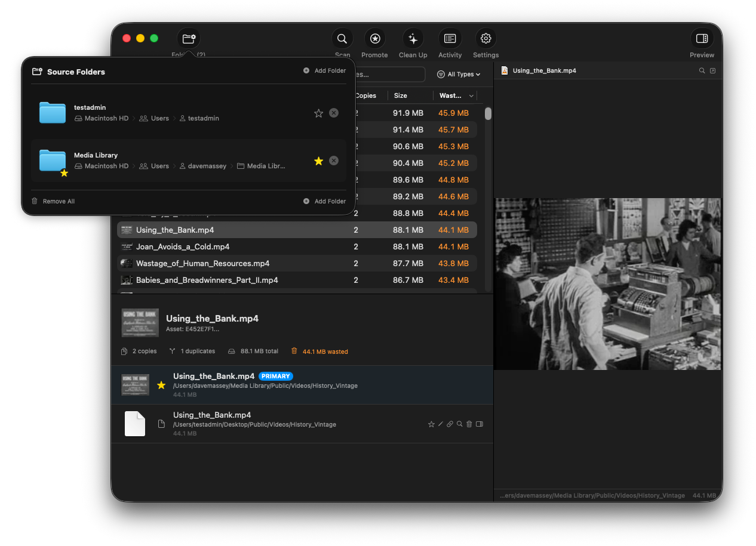Delete the testadmin copy via the trash icon
756x546 pixels.
pos(469,424)
